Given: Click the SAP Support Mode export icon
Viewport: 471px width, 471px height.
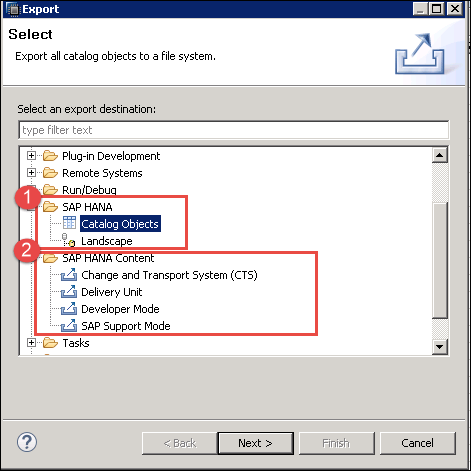Looking at the screenshot, I should coord(69,326).
